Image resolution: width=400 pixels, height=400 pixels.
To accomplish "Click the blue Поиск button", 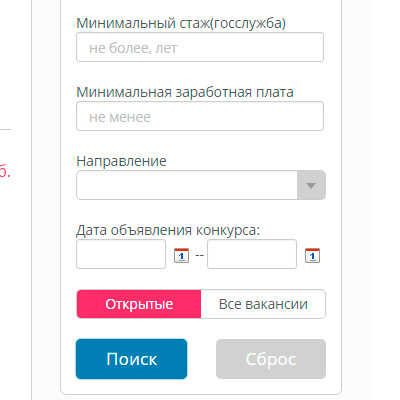I will pyautogui.click(x=131, y=359).
